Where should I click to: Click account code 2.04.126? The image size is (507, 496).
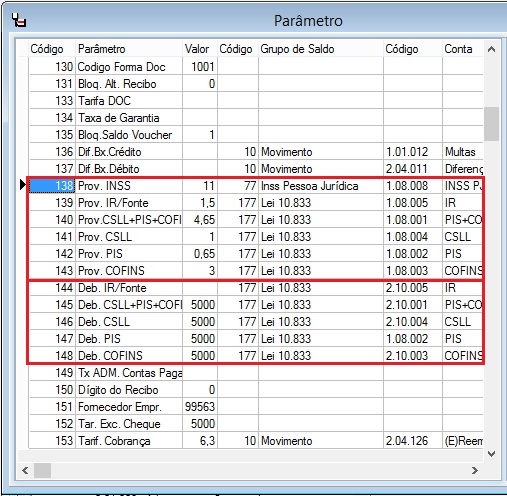point(413,441)
